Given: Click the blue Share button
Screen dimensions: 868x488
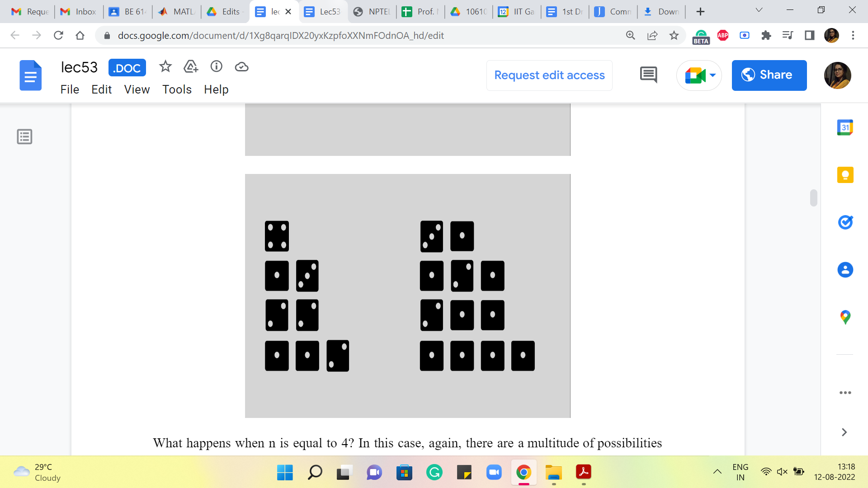Looking at the screenshot, I should pos(769,75).
